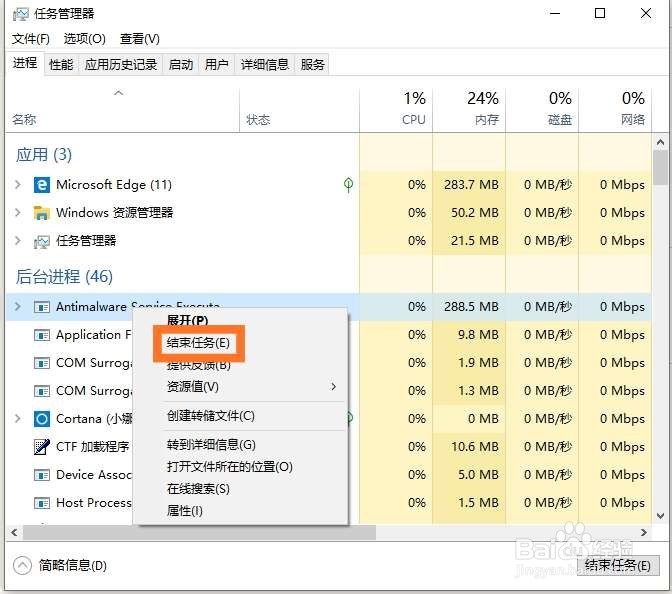This screenshot has width=672, height=594.
Task: Click the scroll up arrow
Action: click(x=661, y=141)
